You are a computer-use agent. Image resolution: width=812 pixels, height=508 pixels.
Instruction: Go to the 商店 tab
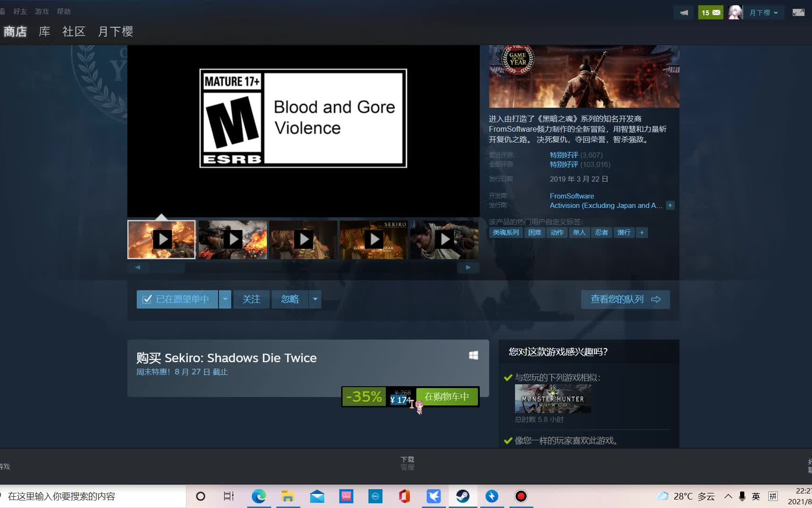coord(15,32)
